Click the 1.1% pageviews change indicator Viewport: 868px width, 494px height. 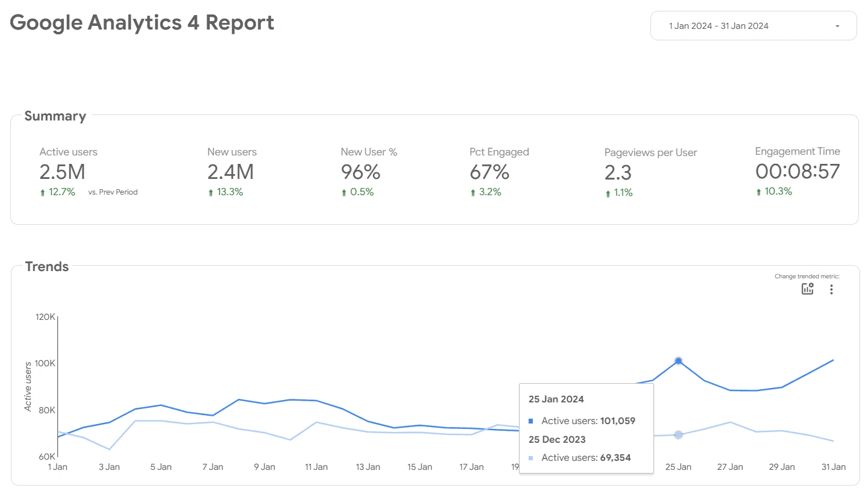pos(619,193)
